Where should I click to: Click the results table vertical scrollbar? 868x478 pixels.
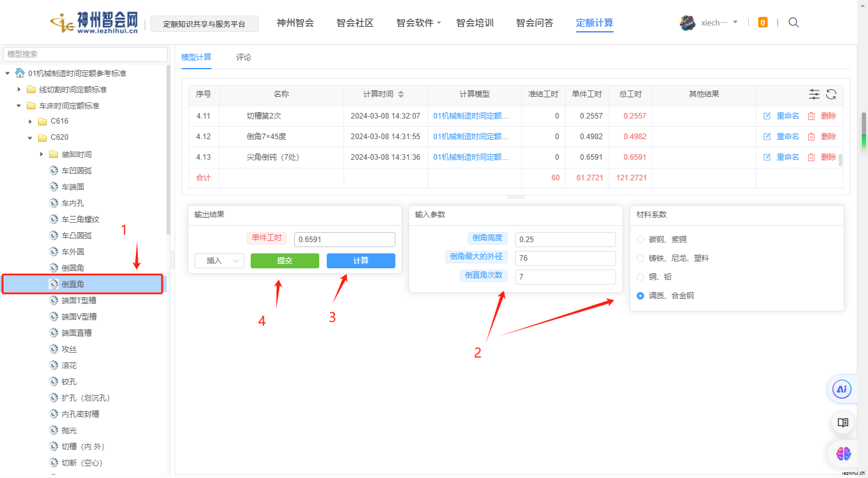click(840, 160)
